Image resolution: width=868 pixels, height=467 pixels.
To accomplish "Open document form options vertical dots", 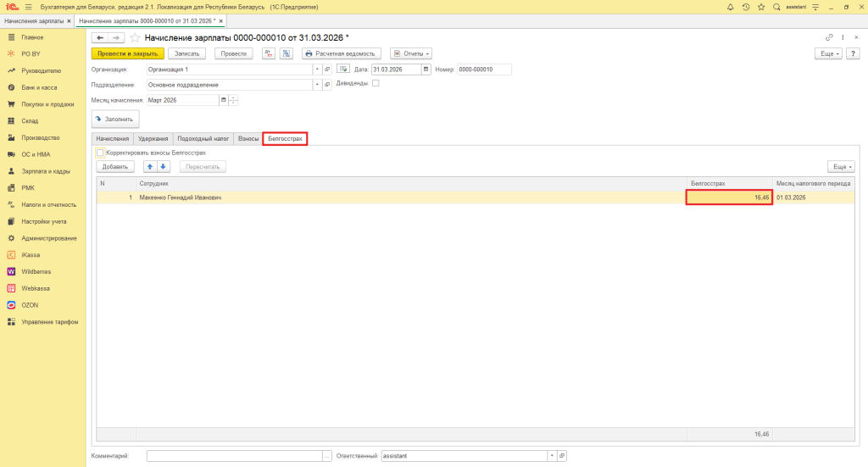I will (x=843, y=37).
